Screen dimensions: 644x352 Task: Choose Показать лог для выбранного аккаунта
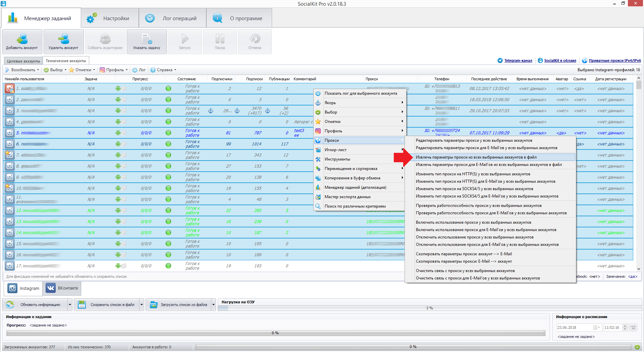360,93
